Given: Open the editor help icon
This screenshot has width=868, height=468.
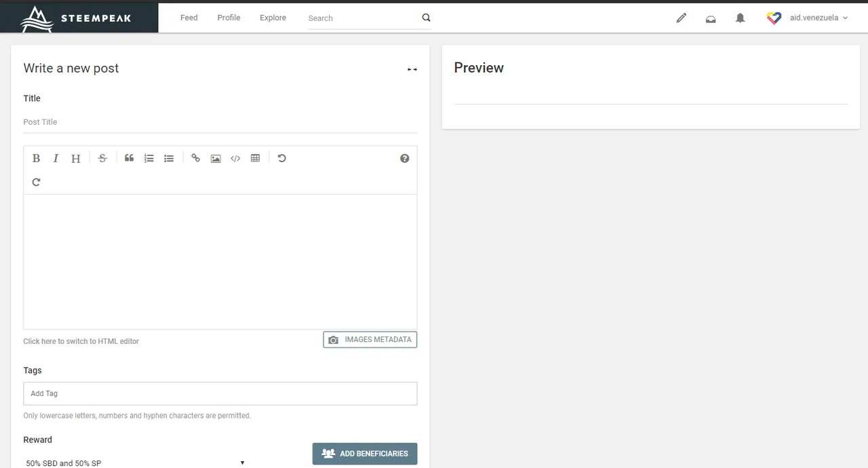Looking at the screenshot, I should click(405, 158).
